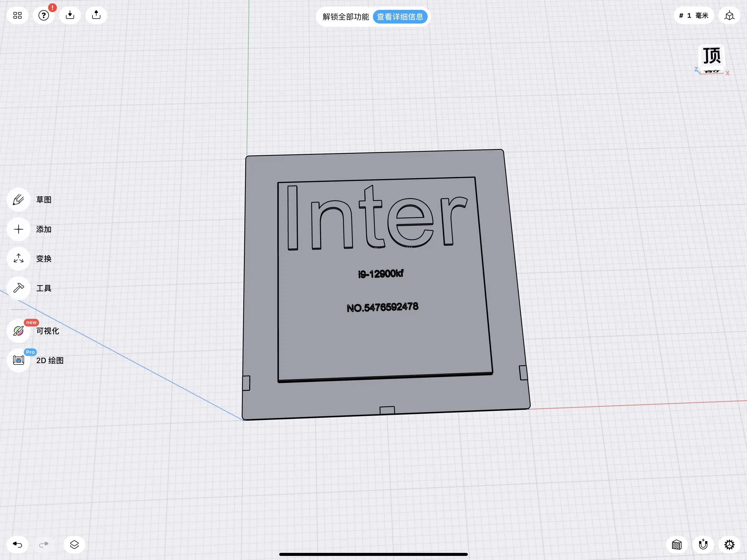Open the help question mark menu
Screen dimensions: 747x560
coord(43,15)
